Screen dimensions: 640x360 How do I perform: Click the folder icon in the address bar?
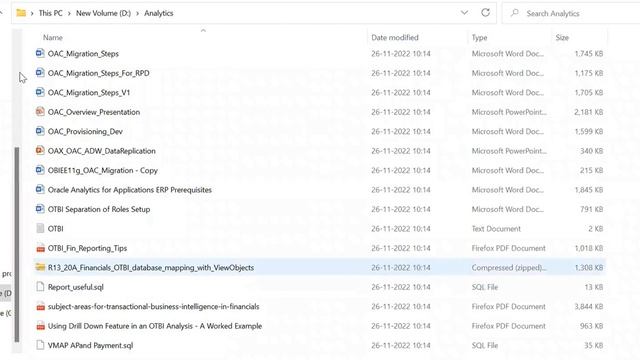pos(21,13)
